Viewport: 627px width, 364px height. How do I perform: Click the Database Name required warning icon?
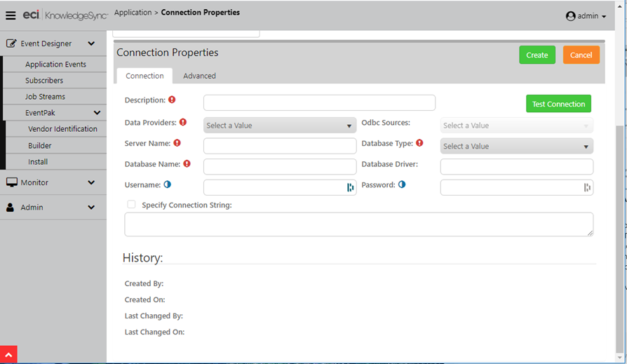tap(187, 163)
